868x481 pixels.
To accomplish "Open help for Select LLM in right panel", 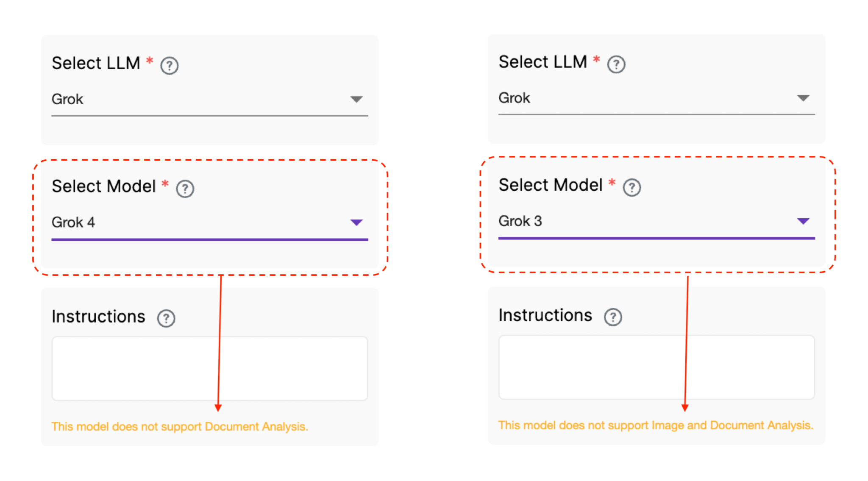I will tap(616, 64).
